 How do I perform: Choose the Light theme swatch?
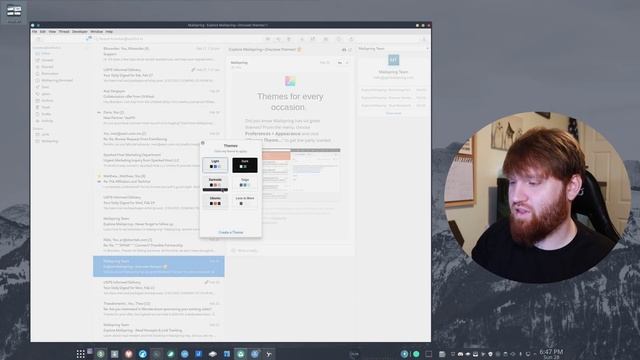pyautogui.click(x=215, y=164)
